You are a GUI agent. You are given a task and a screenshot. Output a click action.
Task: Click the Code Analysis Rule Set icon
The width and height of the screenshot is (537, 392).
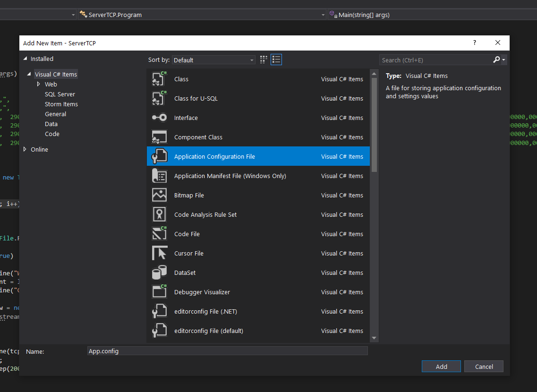tap(159, 214)
